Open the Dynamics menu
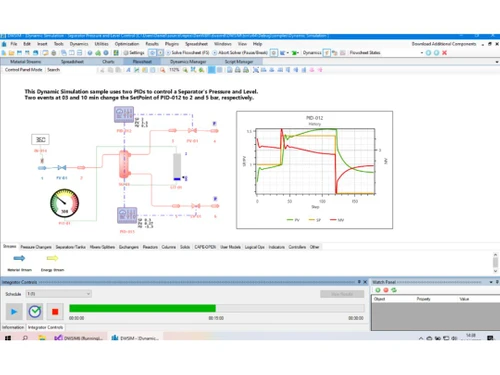The image size is (500, 375). tap(79, 44)
